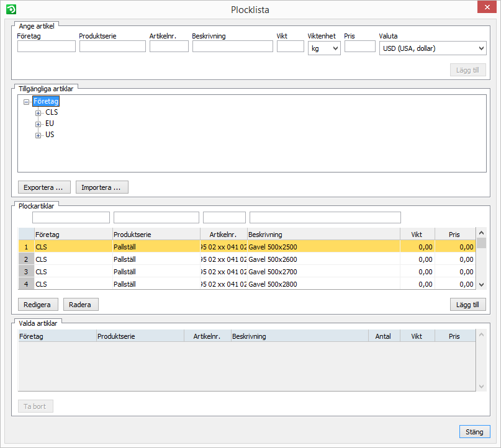Click Lägg till below the Plockartiklar table
Image resolution: width=501 pixels, height=448 pixels.
pyautogui.click(x=467, y=305)
